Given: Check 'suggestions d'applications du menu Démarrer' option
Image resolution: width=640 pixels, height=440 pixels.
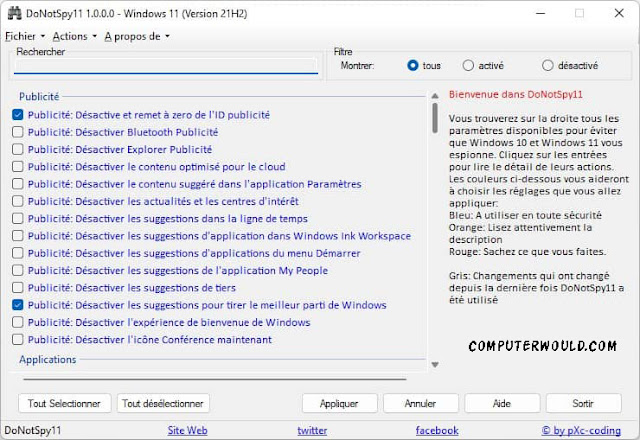Looking at the screenshot, I should (x=18, y=253).
